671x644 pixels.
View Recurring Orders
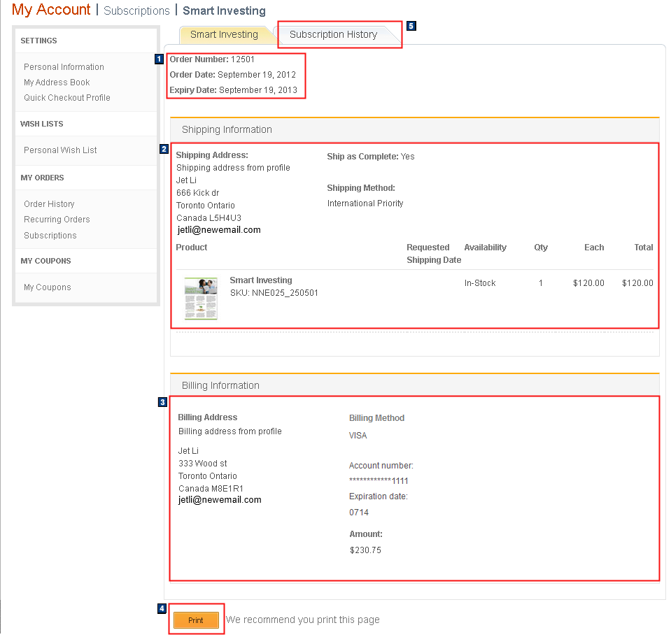click(x=57, y=219)
